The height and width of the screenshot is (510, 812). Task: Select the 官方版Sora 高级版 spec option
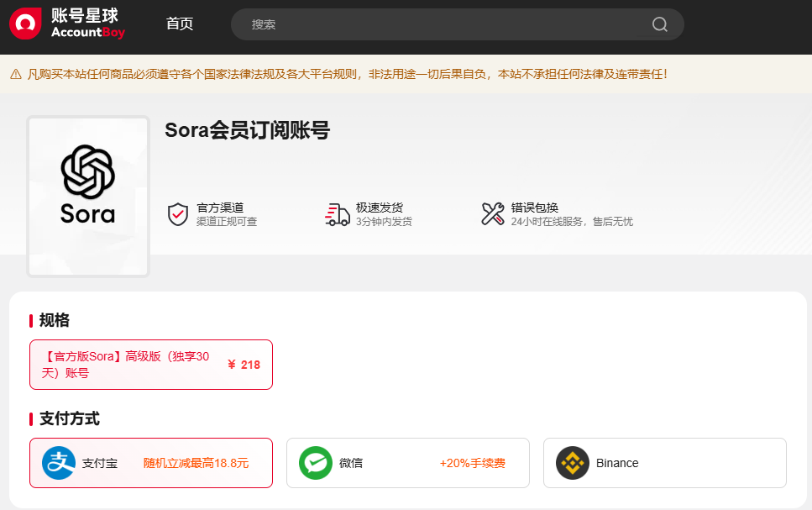point(151,365)
